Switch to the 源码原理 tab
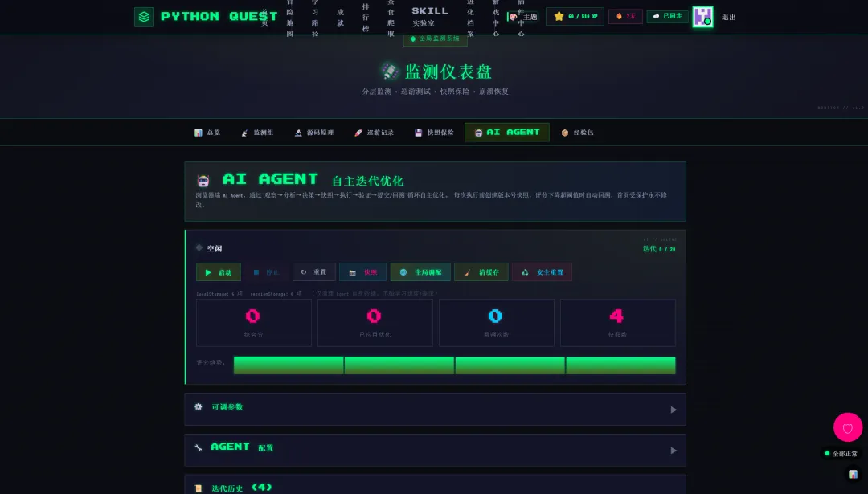868x494 pixels. click(x=314, y=133)
